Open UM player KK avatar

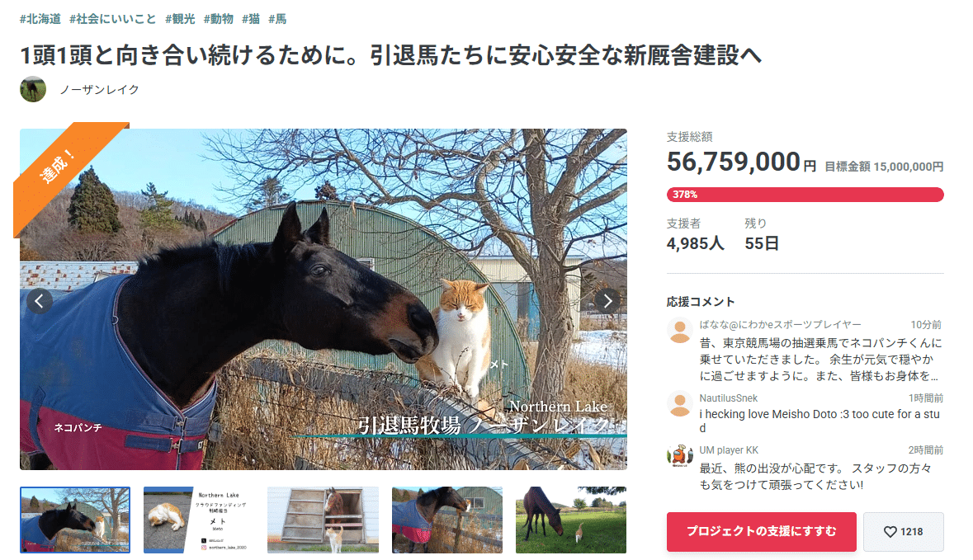(x=680, y=456)
